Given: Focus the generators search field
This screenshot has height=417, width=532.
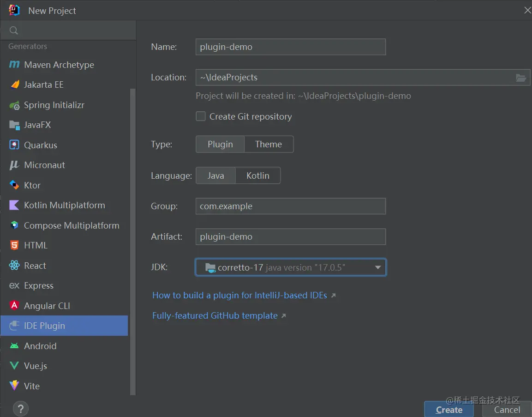Looking at the screenshot, I should [68, 30].
